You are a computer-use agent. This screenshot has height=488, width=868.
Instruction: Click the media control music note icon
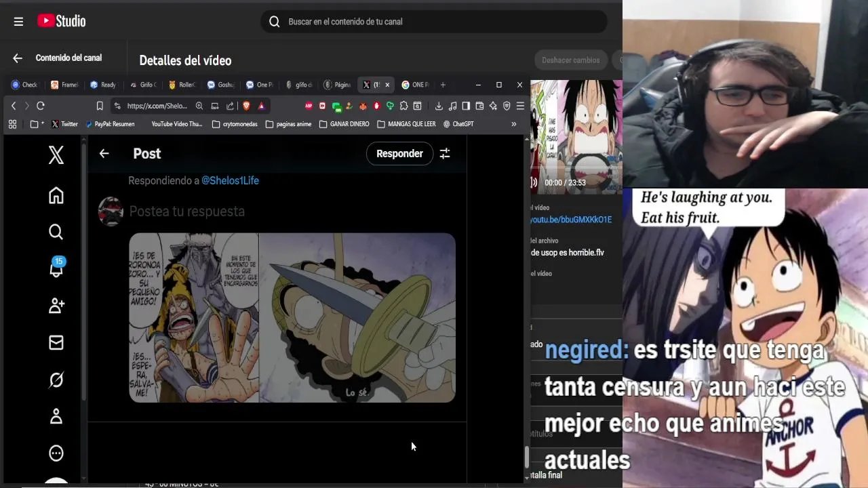pos(452,106)
